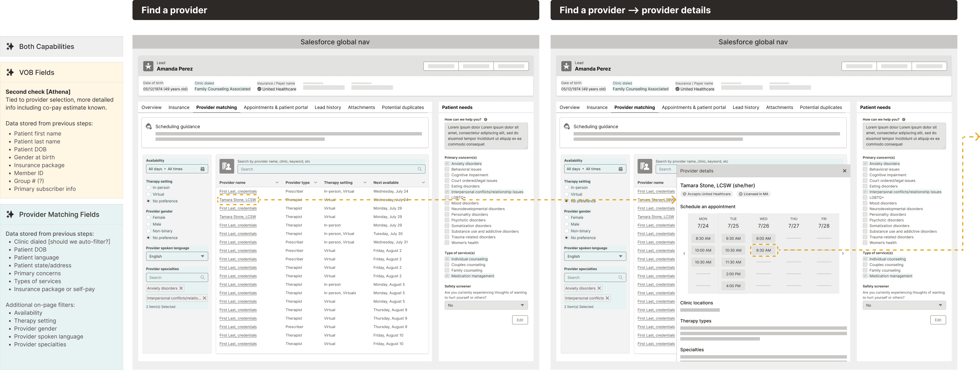Click the Scheduling guidance icon on Find a provider screen
The height and width of the screenshot is (370, 980).
[149, 126]
